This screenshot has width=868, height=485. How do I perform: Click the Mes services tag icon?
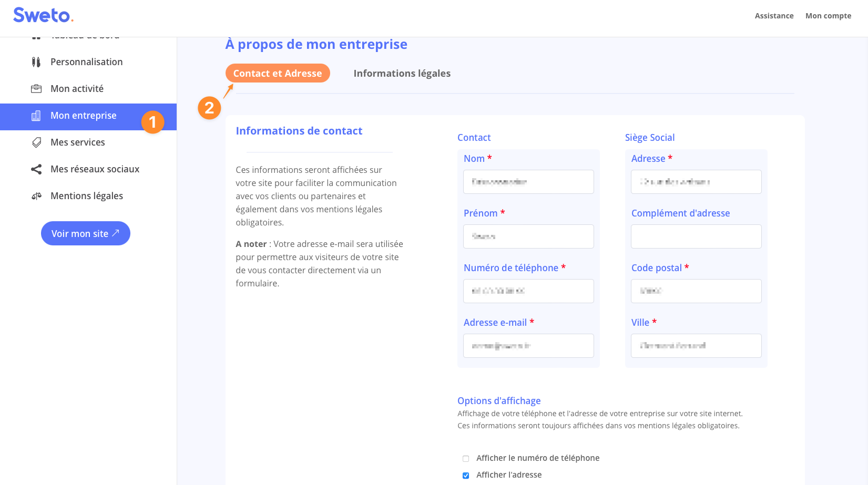[36, 142]
